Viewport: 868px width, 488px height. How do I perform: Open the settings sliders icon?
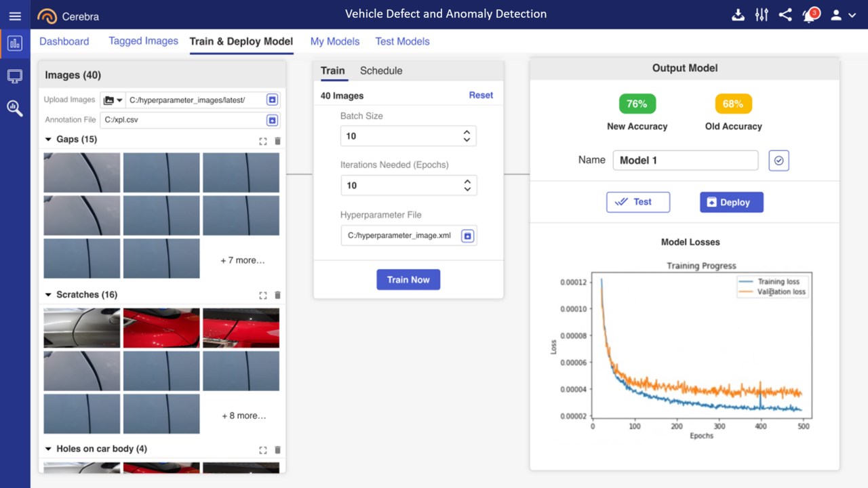click(x=762, y=15)
